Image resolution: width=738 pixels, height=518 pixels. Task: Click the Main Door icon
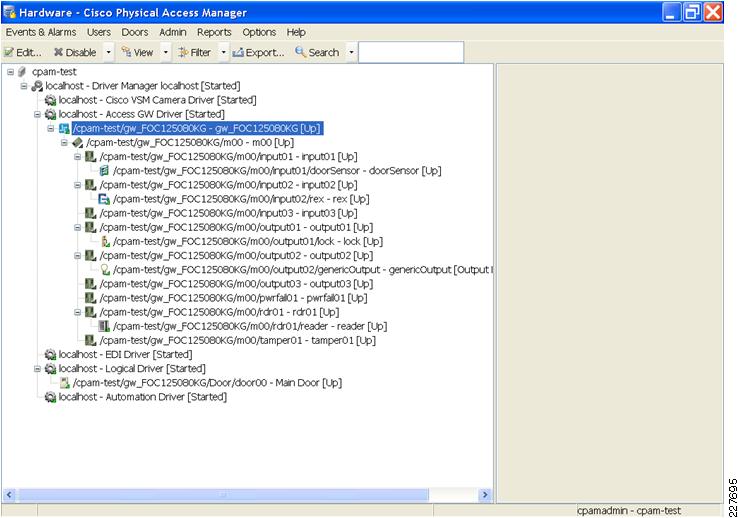[65, 383]
